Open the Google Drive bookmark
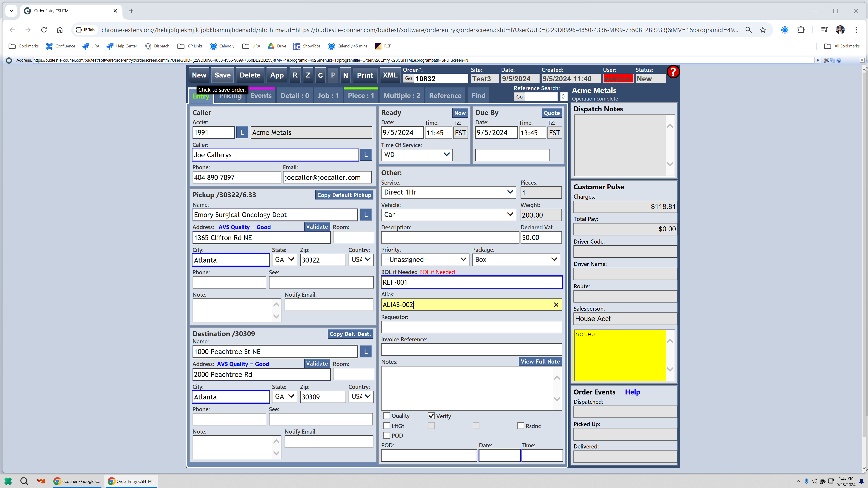Viewport: 868px width, 488px height. pyautogui.click(x=277, y=46)
